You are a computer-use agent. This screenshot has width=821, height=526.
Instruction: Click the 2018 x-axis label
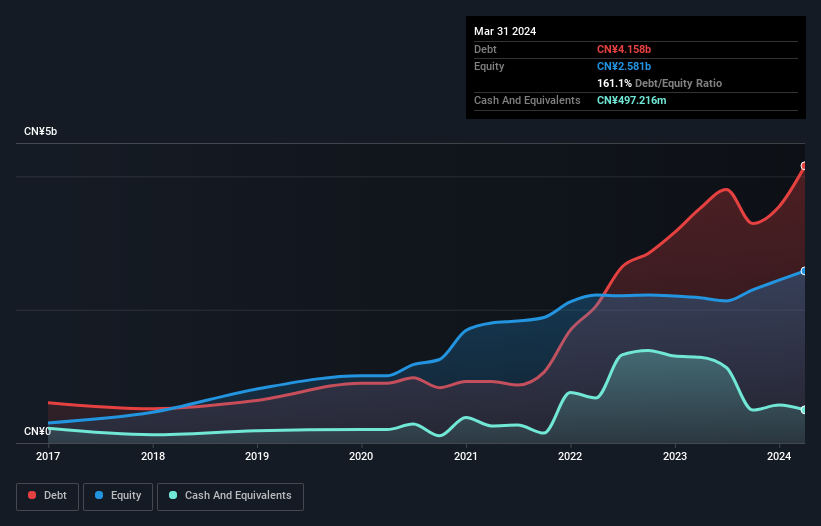153,456
